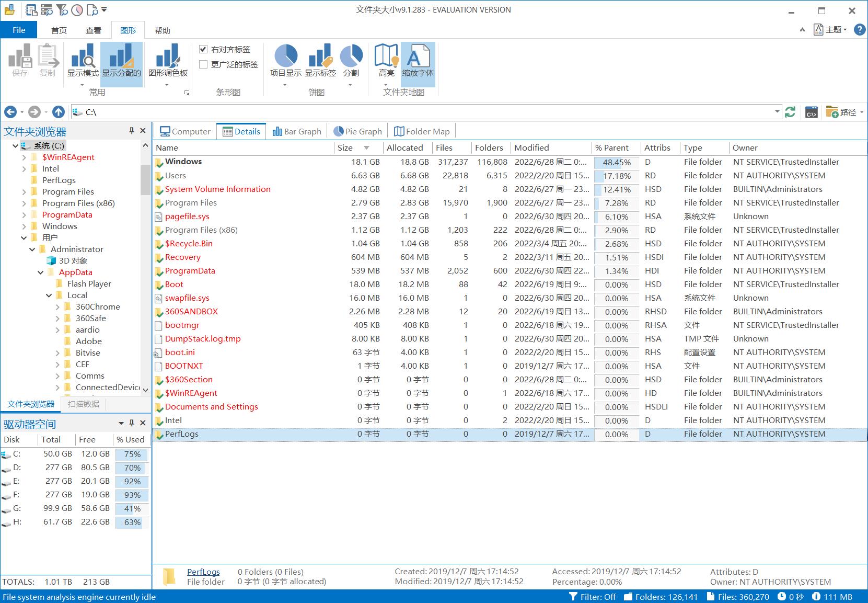Open the address path dropdown

777,112
